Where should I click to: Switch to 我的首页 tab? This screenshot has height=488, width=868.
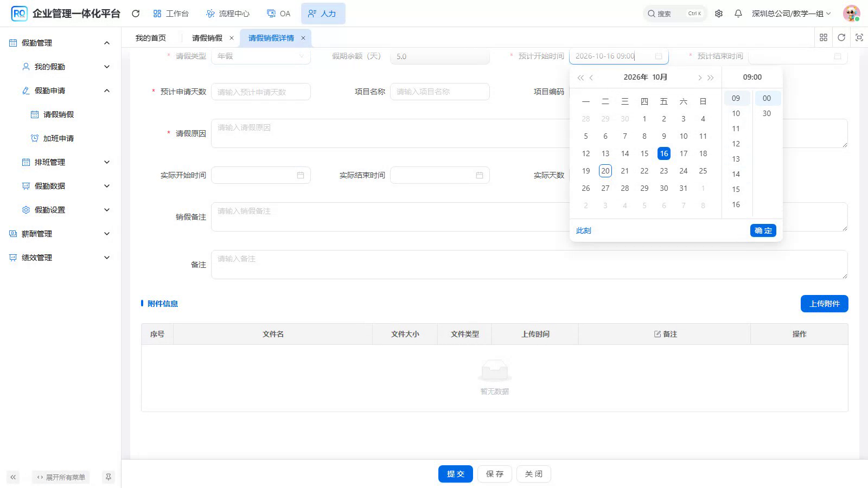tap(151, 38)
